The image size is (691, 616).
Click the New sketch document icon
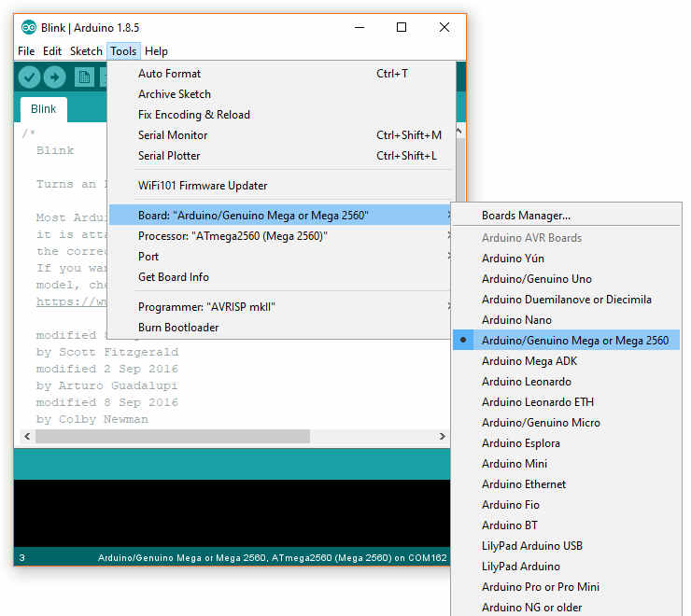84,77
